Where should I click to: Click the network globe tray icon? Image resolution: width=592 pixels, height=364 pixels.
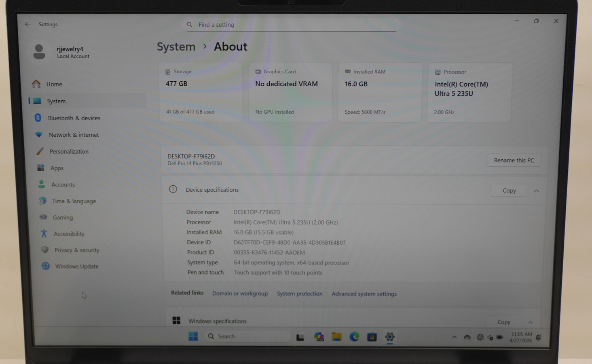[x=480, y=337]
